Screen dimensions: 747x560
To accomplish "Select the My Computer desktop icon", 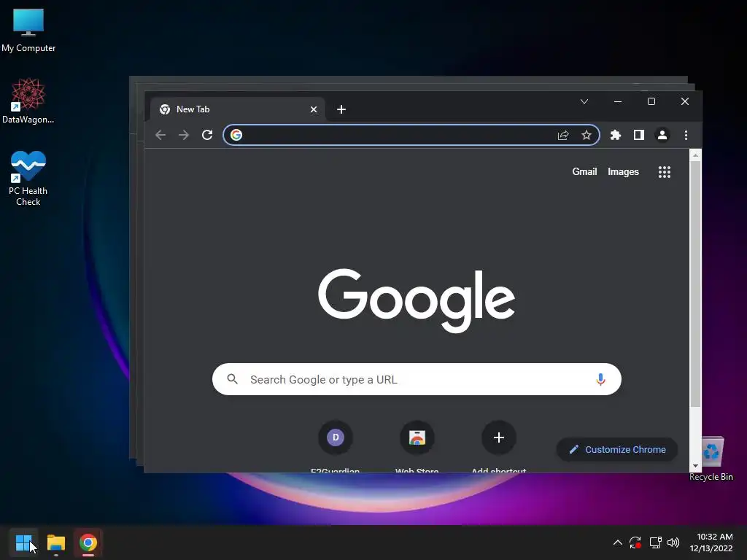I will [28, 31].
